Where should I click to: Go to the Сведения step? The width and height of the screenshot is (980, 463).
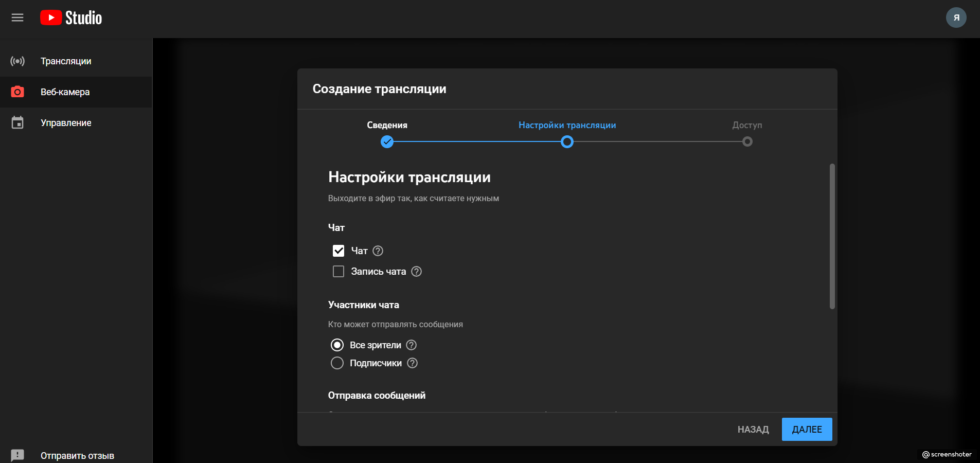coord(387,141)
